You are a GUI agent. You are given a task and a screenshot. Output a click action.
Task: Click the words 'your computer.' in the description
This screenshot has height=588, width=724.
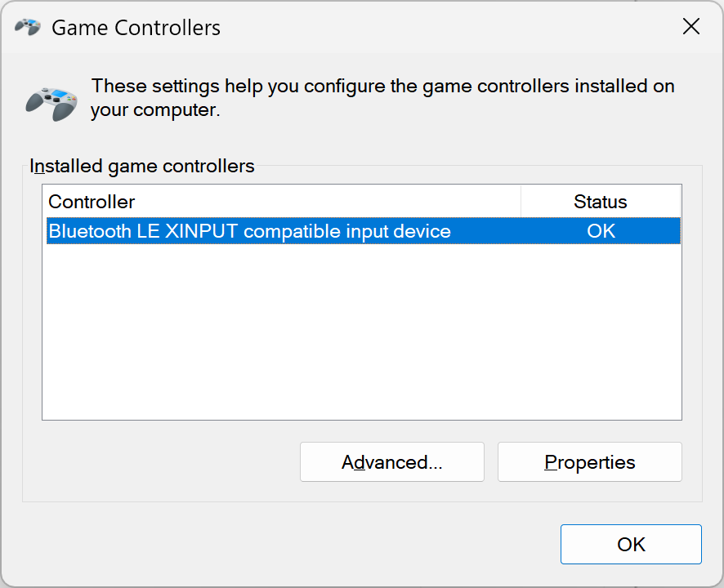click(x=155, y=110)
